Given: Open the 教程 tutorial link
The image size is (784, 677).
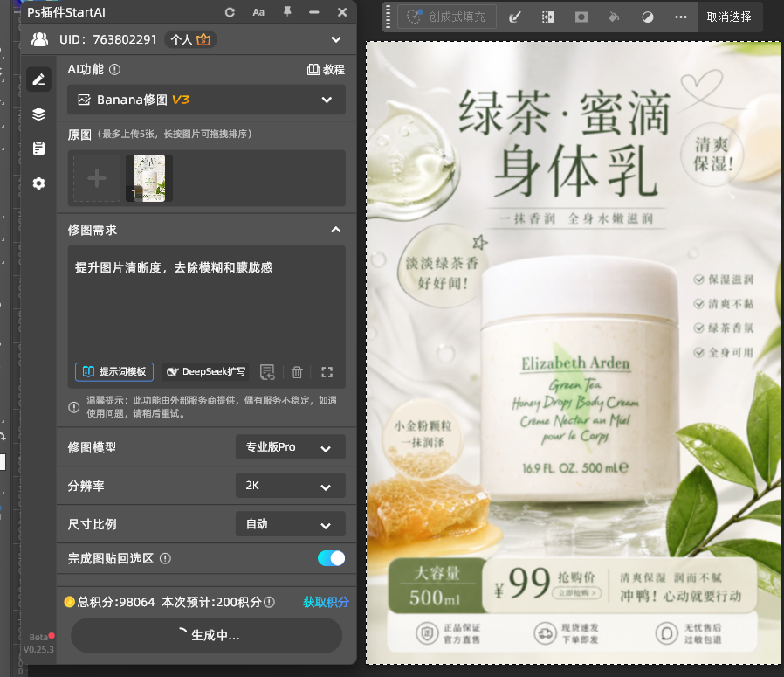Looking at the screenshot, I should 326,70.
